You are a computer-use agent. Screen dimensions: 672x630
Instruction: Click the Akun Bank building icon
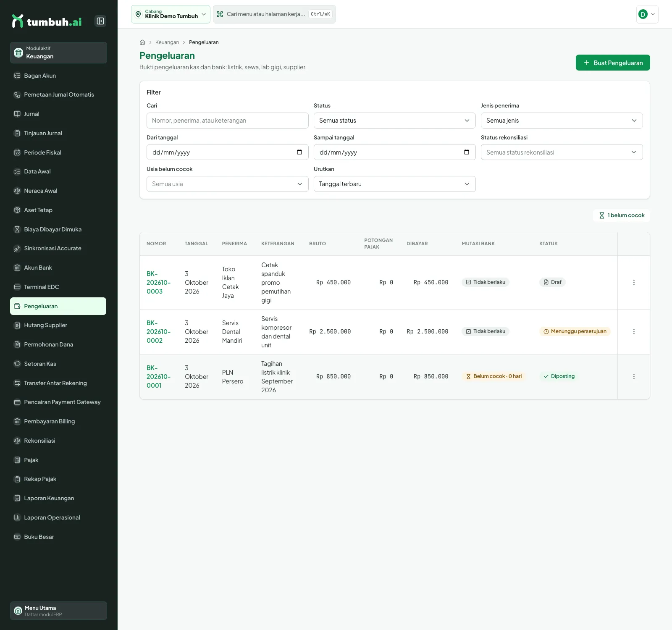coord(17,268)
